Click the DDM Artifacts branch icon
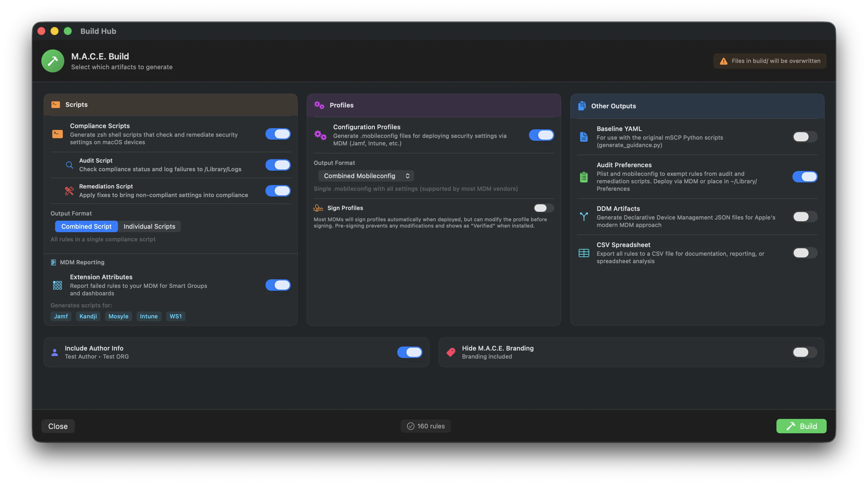This screenshot has width=868, height=485. click(x=584, y=217)
